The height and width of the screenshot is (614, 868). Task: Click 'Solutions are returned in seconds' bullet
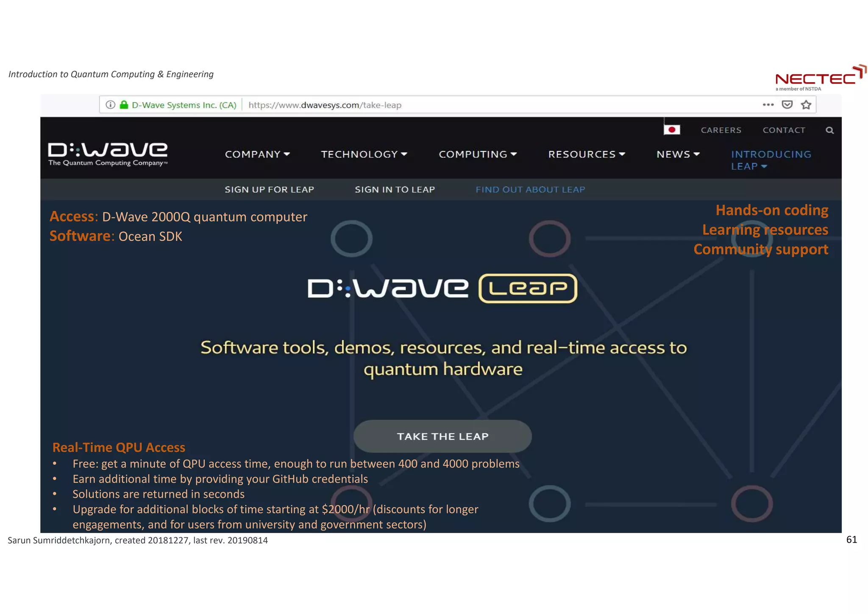[x=159, y=494]
